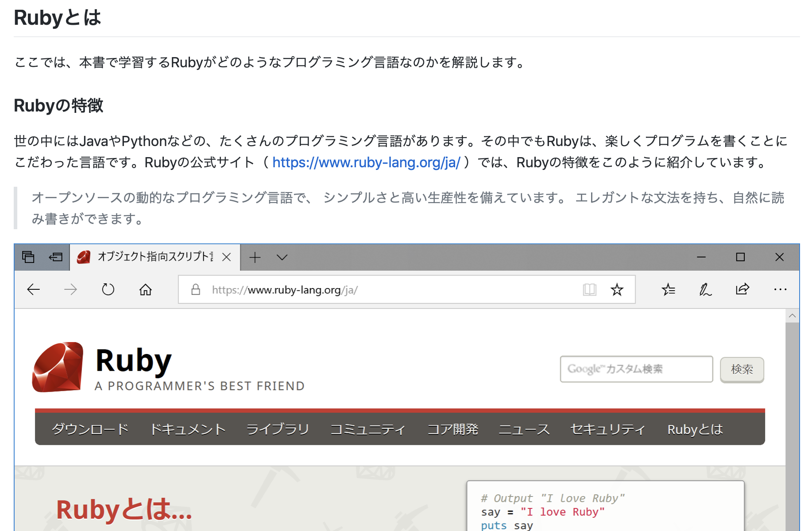Open the セキュリティ menu item

[x=608, y=429]
